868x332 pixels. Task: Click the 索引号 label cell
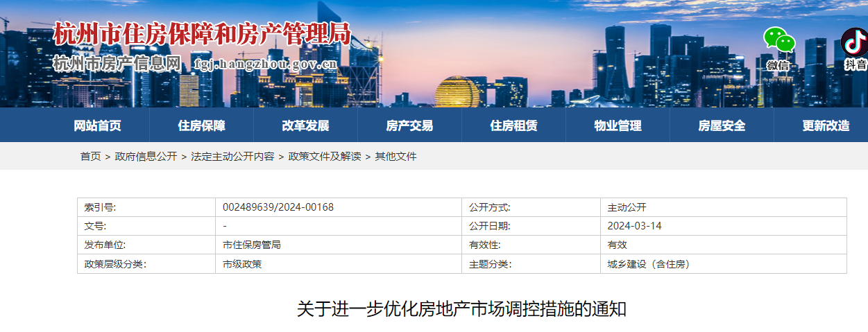[146, 207]
